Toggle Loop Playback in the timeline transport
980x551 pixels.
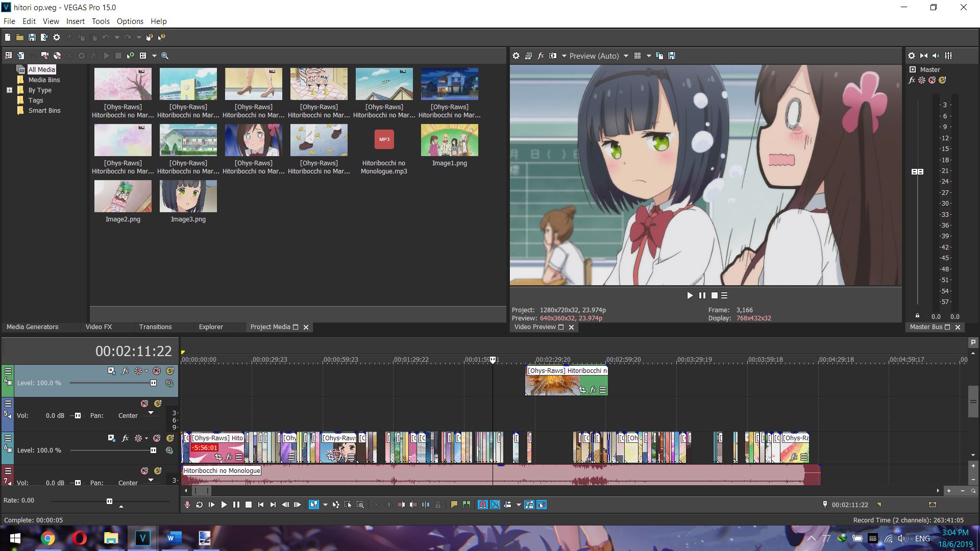tap(200, 505)
